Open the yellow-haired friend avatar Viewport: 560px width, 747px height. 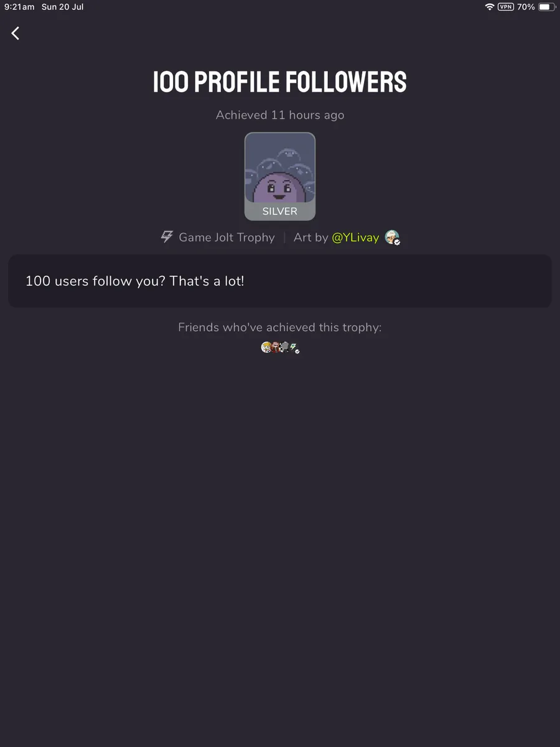[266, 347]
